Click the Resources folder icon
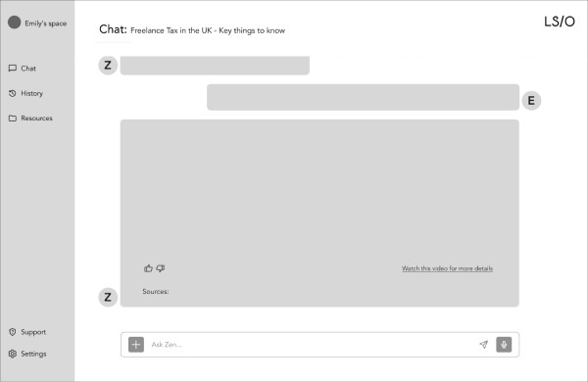This screenshot has width=588, height=382. [x=13, y=119]
